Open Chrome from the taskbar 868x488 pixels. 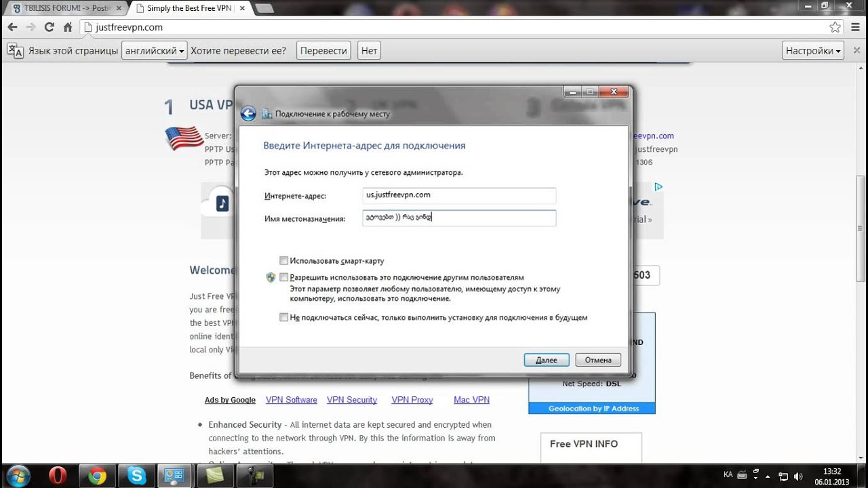[97, 476]
